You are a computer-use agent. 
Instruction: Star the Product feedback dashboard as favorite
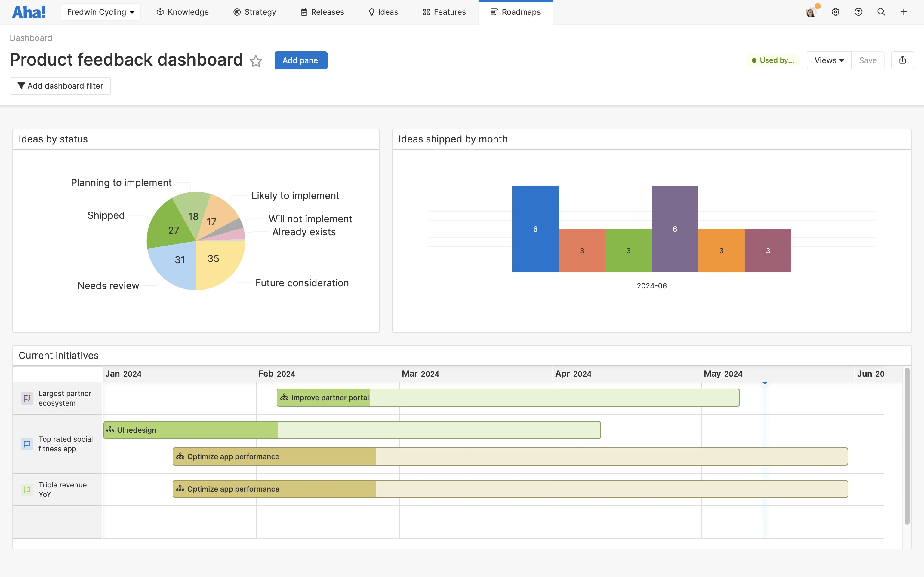(x=256, y=61)
